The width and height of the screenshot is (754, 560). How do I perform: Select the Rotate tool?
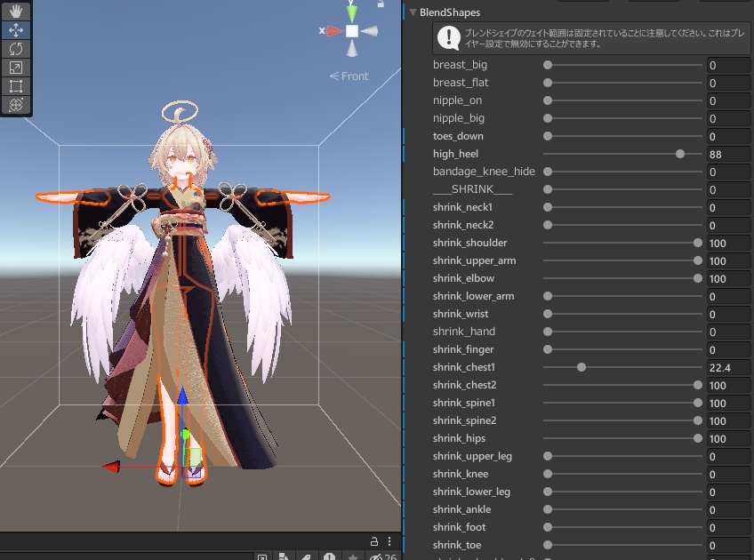(x=16, y=49)
